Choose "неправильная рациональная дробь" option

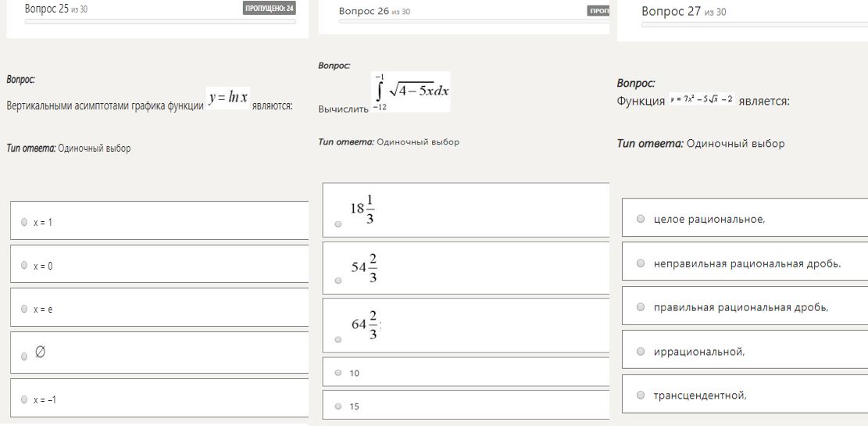pos(641,263)
